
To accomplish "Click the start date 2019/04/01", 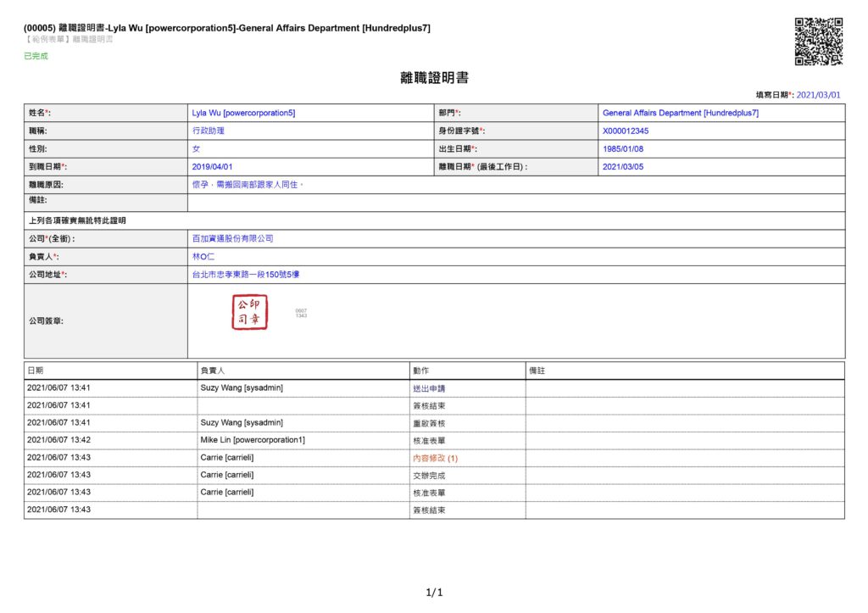I will point(212,167).
